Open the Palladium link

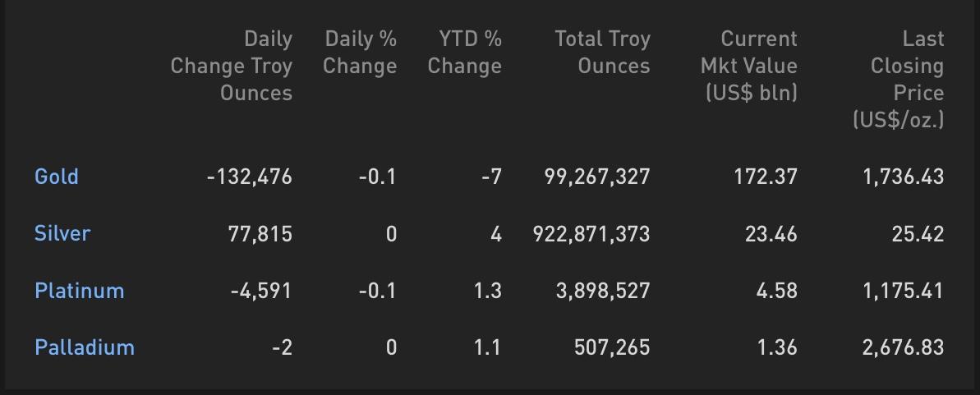[x=85, y=347]
